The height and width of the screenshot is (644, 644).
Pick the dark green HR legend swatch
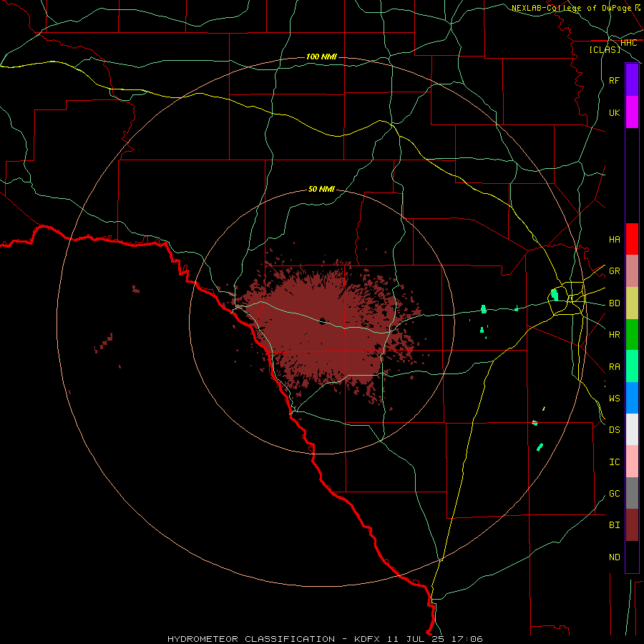(632, 335)
